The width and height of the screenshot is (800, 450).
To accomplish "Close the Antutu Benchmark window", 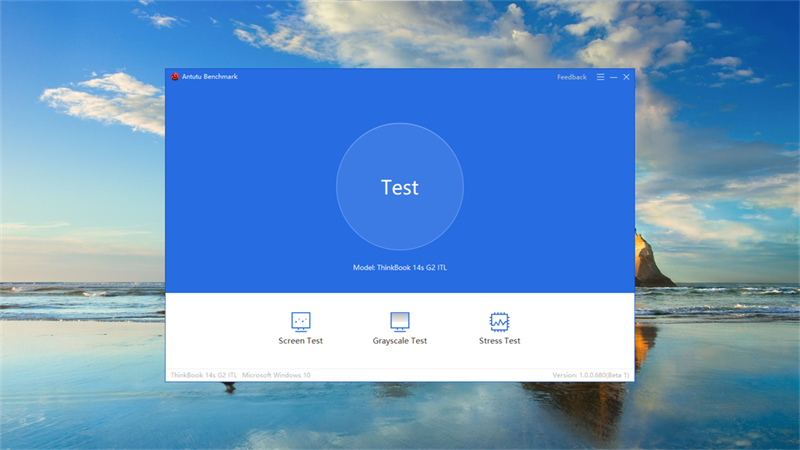I will (x=626, y=77).
